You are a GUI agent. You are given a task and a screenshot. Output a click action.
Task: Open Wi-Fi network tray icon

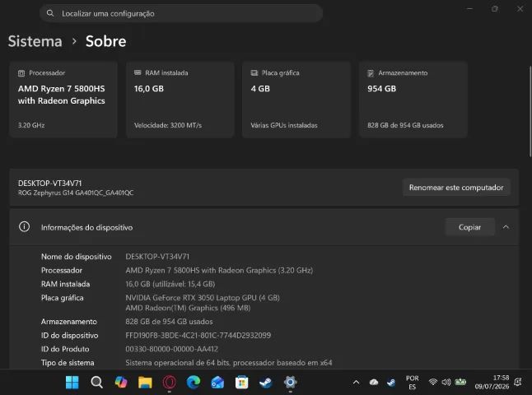[x=433, y=382]
